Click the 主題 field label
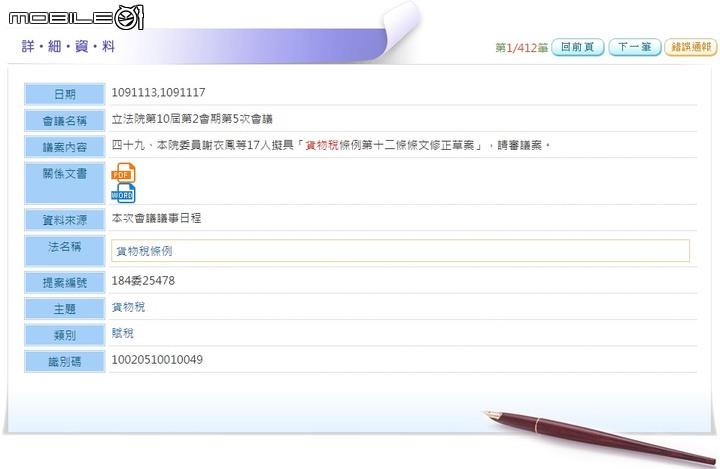 point(65,309)
